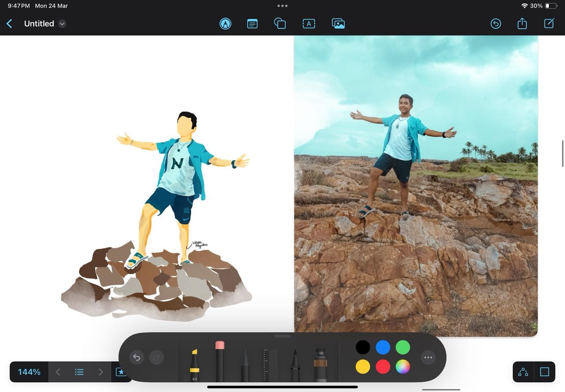Viewport: 565px width, 392px height.
Task: Open the Untitled board title dropdown
Action: pos(62,24)
